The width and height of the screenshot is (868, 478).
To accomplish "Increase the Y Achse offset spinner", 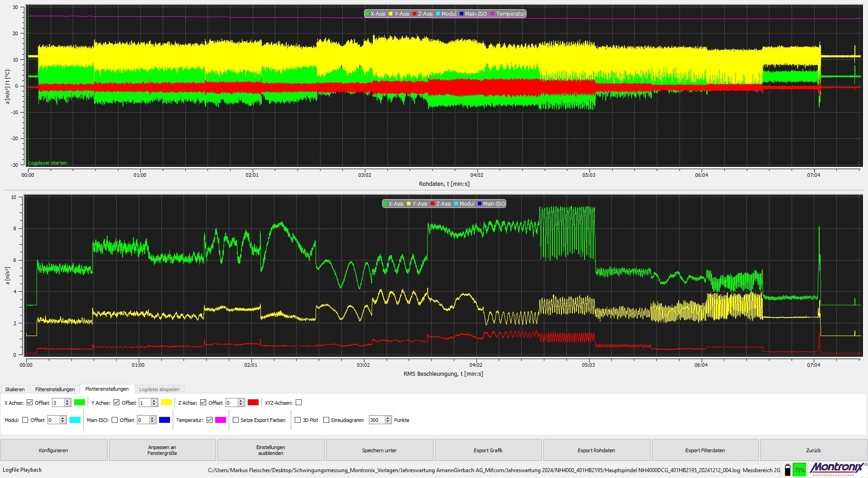I will 154,401.
